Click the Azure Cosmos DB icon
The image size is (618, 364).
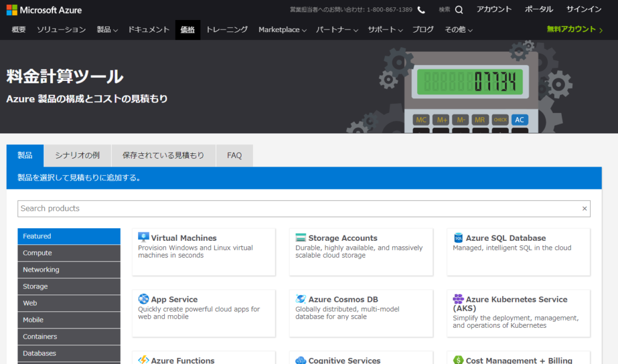[301, 299]
